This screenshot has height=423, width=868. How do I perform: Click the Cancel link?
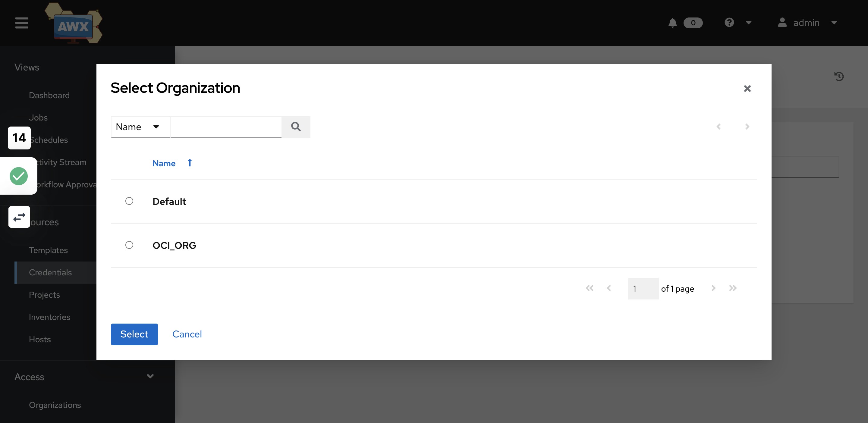(x=187, y=334)
